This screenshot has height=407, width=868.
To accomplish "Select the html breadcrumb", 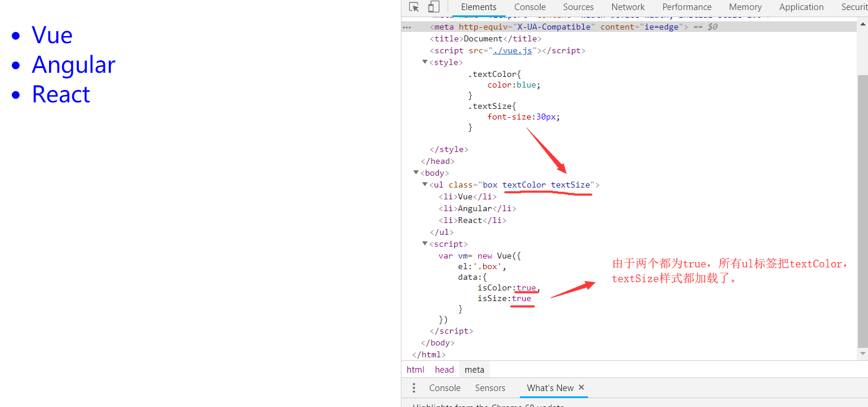I will pos(415,370).
